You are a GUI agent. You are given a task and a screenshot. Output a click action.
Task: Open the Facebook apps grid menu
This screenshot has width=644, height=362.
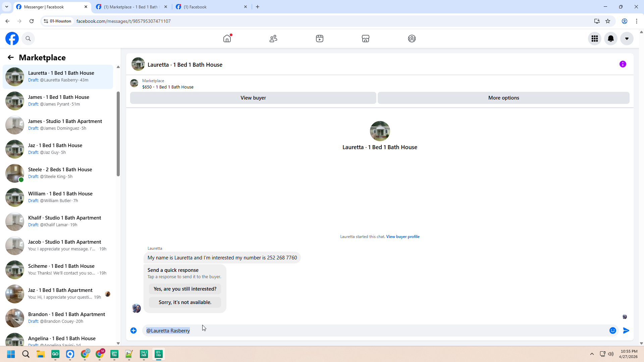(x=595, y=39)
